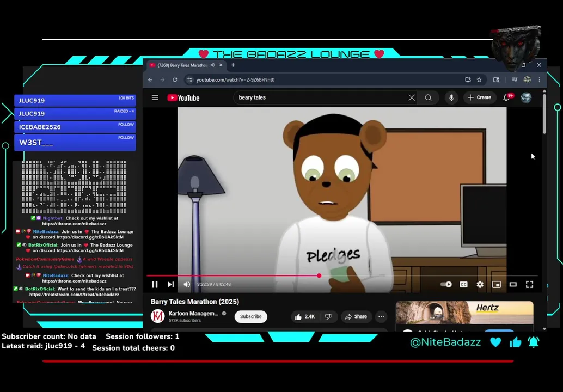Image resolution: width=563 pixels, height=392 pixels.
Task: Click the @NiteBadazz handle text
Action: 445,342
